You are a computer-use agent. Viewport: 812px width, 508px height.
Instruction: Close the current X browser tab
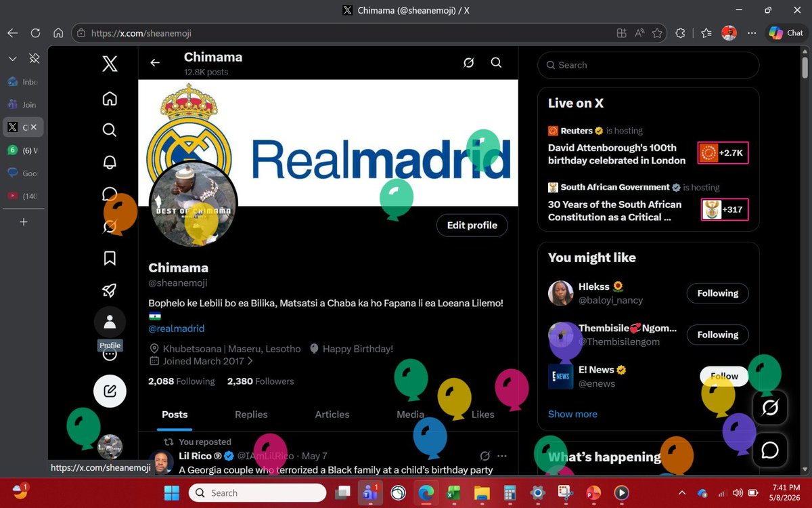35,127
